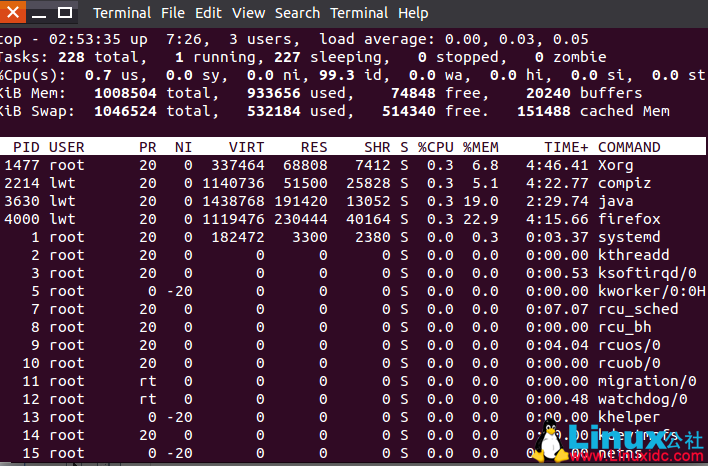This screenshot has width=708, height=466.
Task: Open the Terminal menu beside Help
Action: click(x=360, y=13)
